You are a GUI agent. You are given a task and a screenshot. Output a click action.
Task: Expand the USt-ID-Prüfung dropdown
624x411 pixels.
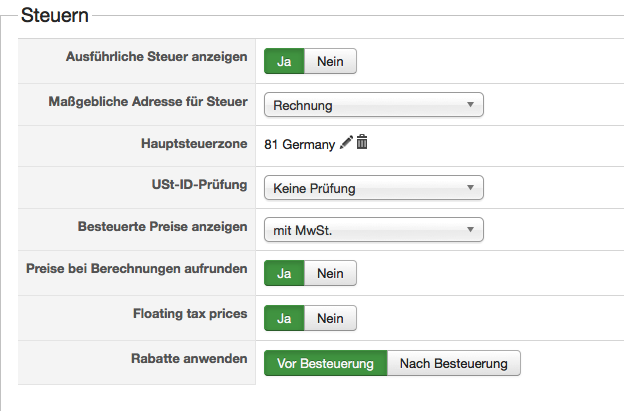click(373, 188)
